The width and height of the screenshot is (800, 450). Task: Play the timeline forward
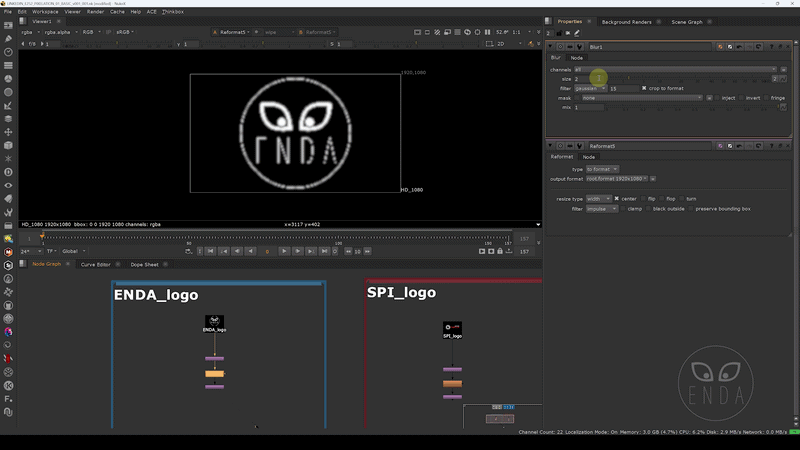click(284, 251)
